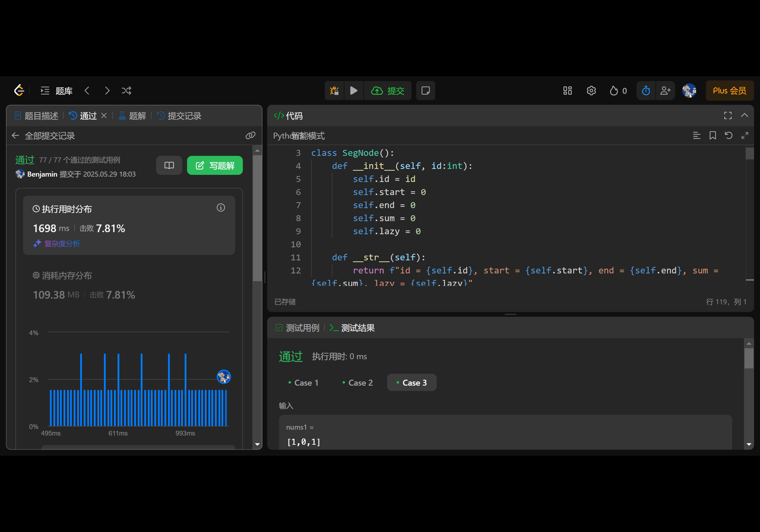Copy the submission link icon
760x532 pixels.
pos(250,135)
